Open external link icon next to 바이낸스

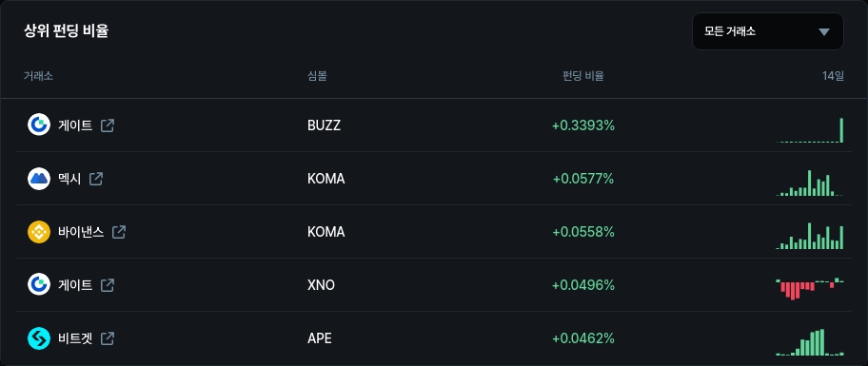119,232
